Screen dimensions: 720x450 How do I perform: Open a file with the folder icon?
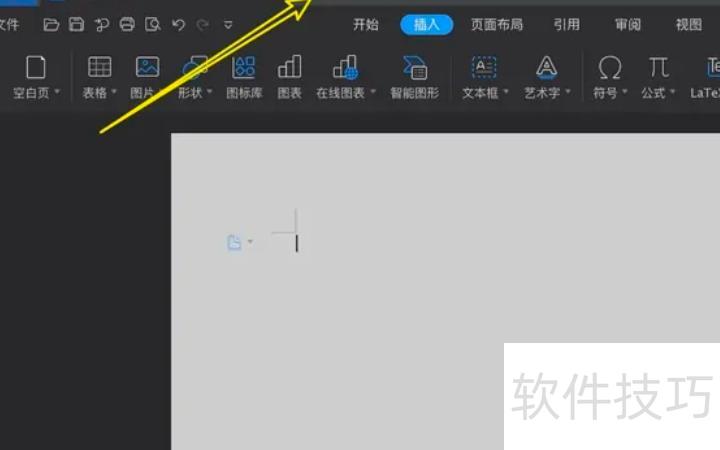(51, 24)
